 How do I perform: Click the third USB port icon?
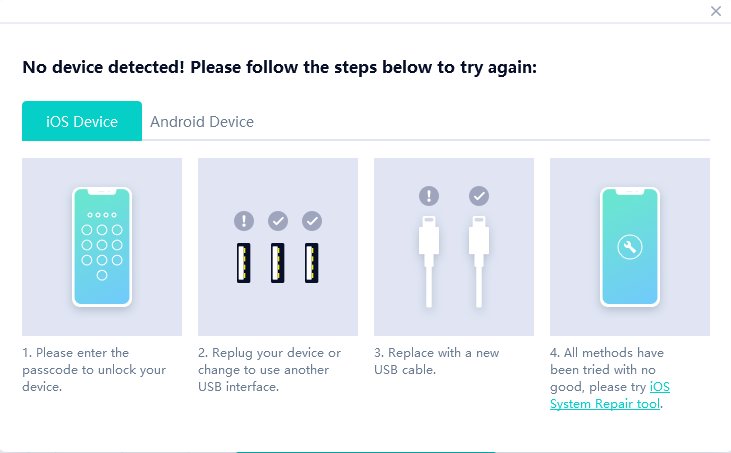tap(312, 262)
